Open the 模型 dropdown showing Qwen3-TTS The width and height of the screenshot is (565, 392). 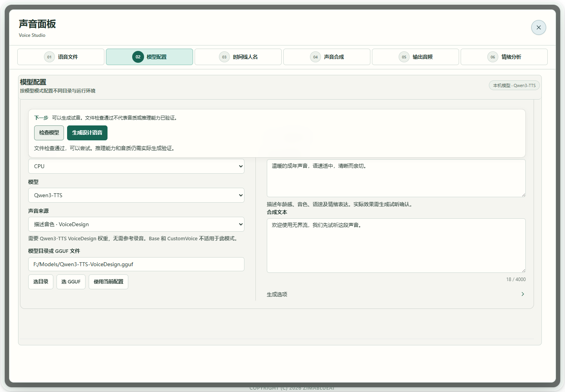point(136,195)
